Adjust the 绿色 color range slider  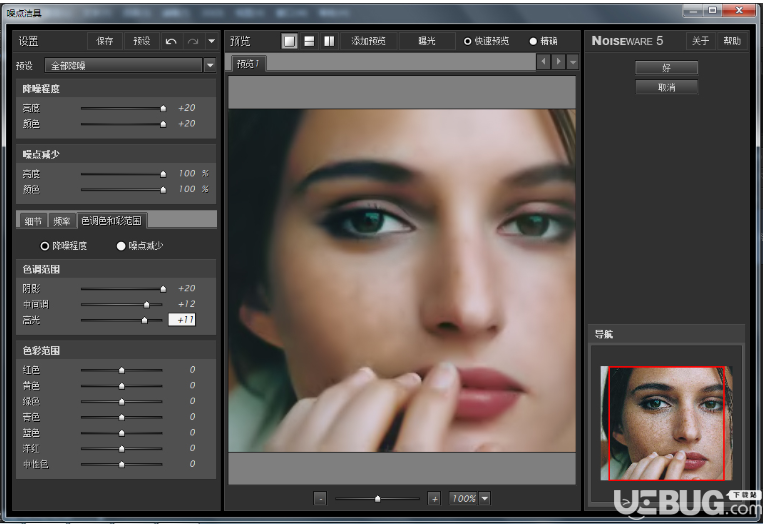122,401
